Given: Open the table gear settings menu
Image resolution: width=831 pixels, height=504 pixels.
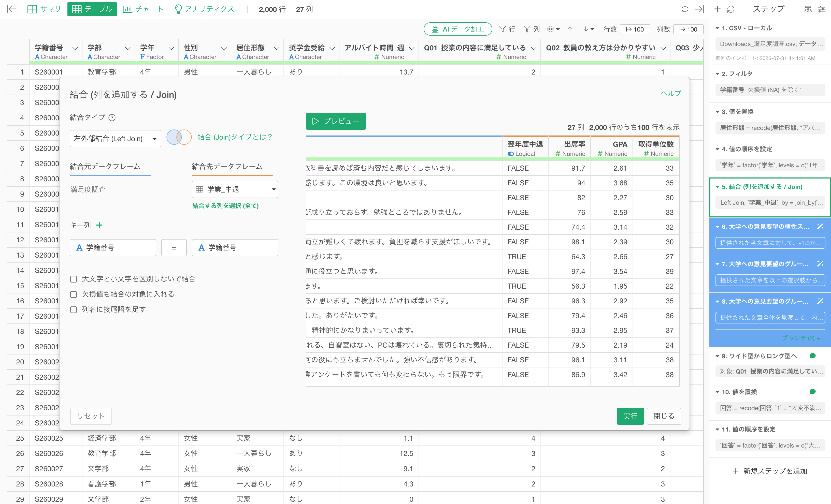Looking at the screenshot, I should tap(553, 29).
